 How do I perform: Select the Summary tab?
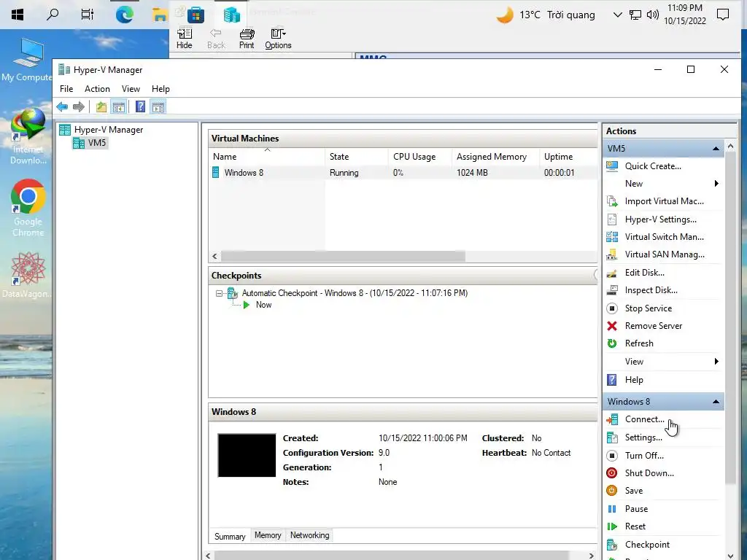pyautogui.click(x=230, y=536)
